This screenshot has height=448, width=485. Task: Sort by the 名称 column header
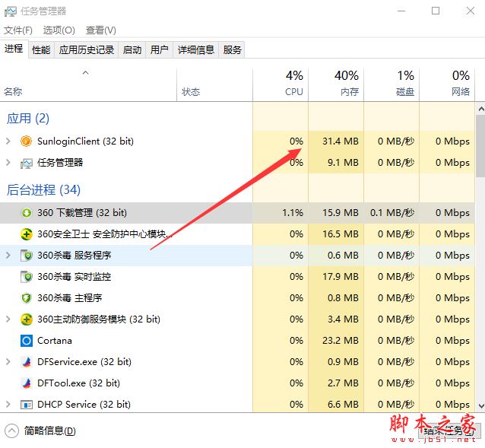[88, 84]
